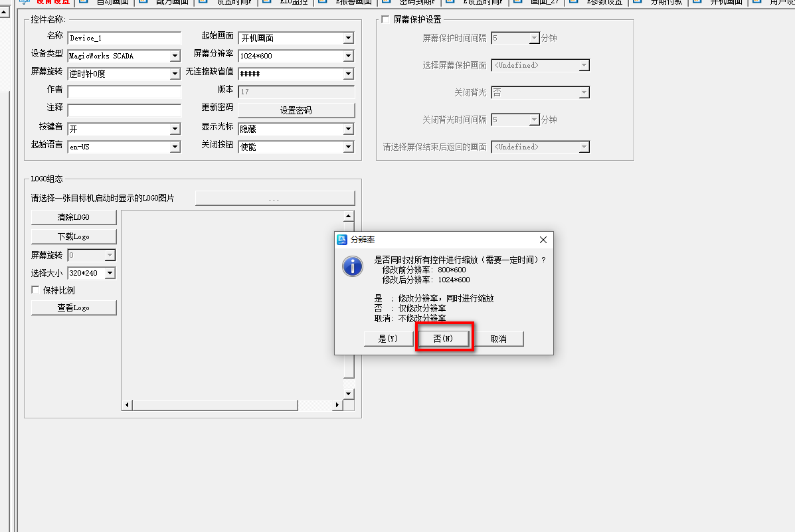
Task: Click the LOGO preview horizontal scrollbar thumb
Action: pos(215,404)
